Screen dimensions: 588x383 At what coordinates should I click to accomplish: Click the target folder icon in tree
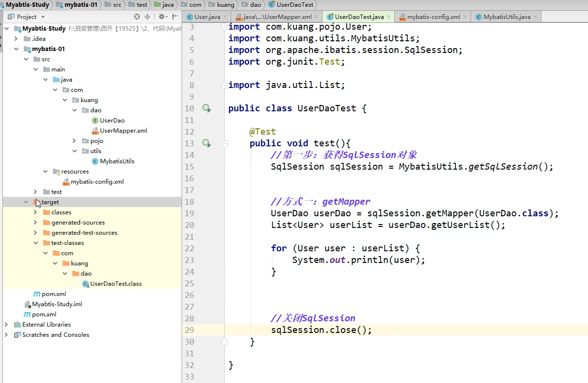click(37, 202)
